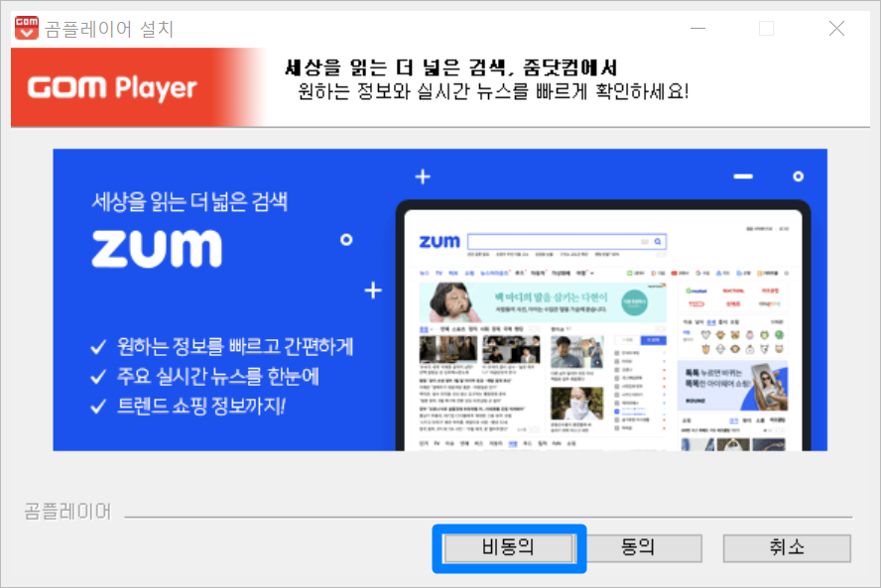The image size is (881, 588).
Task: Click the line '주요 실시간 뉴스를 한눈에'
Action: (x=217, y=376)
